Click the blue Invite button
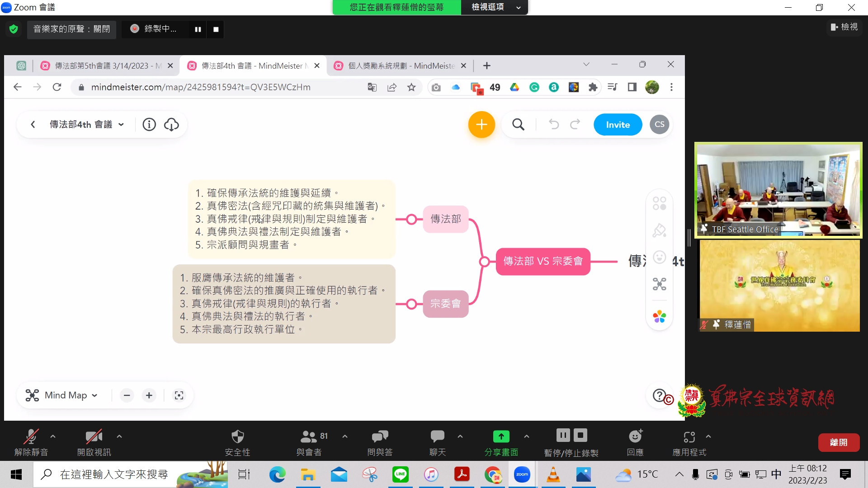The height and width of the screenshot is (488, 868). [x=618, y=125]
